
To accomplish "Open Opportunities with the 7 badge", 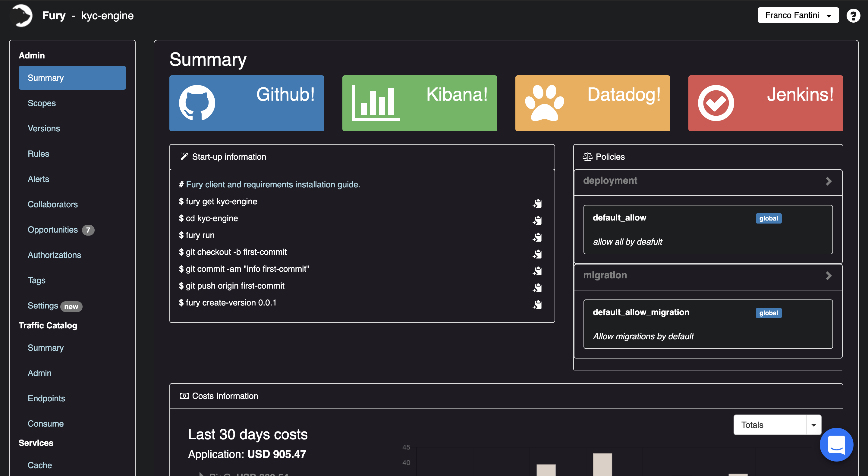I will pyautogui.click(x=61, y=230).
